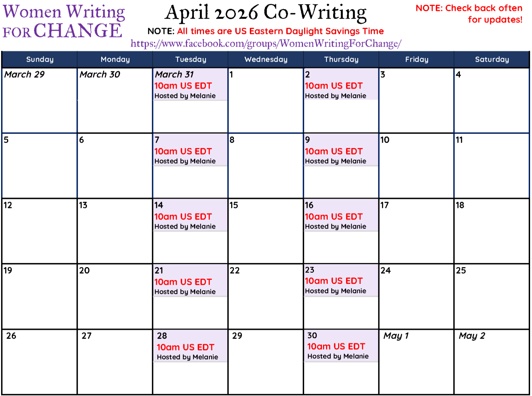Viewport: 532px width, 396px height.
Task: Select the April 28 co-writing event
Action: pyautogui.click(x=190, y=346)
